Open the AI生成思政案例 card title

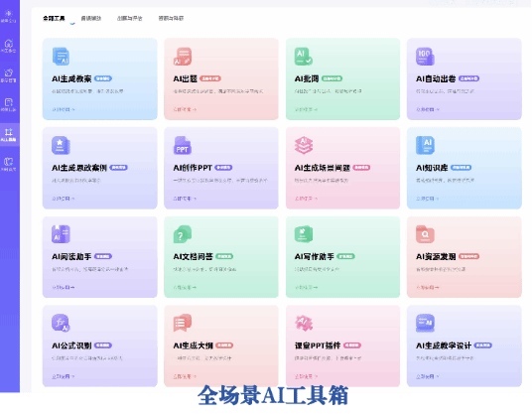point(79,168)
